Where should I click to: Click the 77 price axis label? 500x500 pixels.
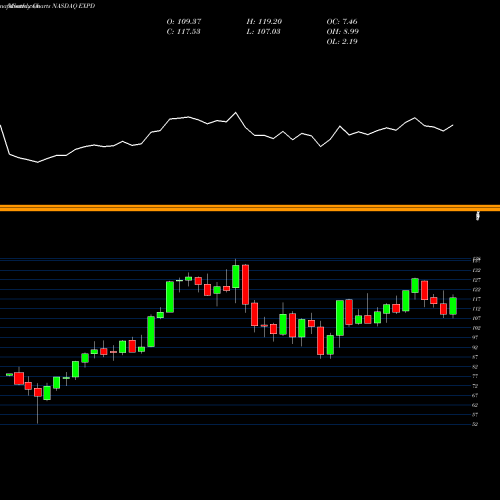coord(476,376)
